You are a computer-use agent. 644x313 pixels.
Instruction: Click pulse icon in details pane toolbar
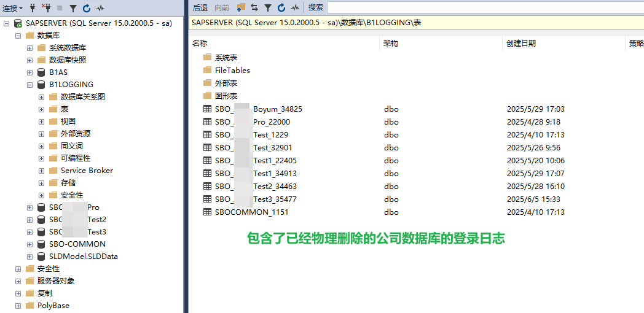294,7
